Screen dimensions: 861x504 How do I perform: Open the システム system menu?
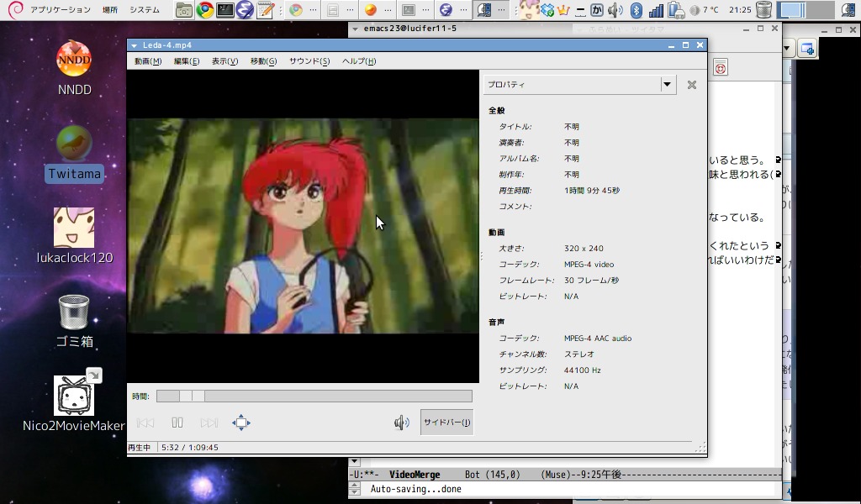click(x=145, y=9)
